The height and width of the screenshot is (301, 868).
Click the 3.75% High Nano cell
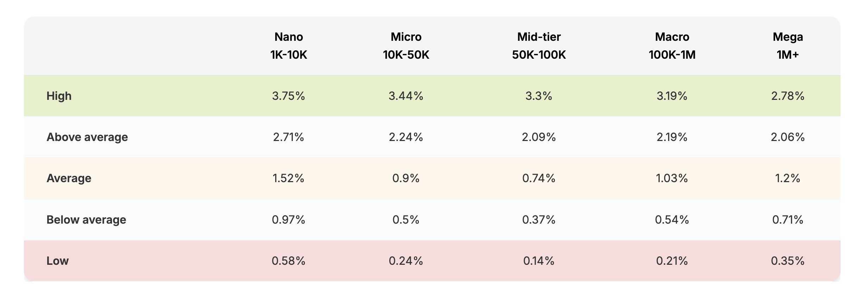click(288, 96)
